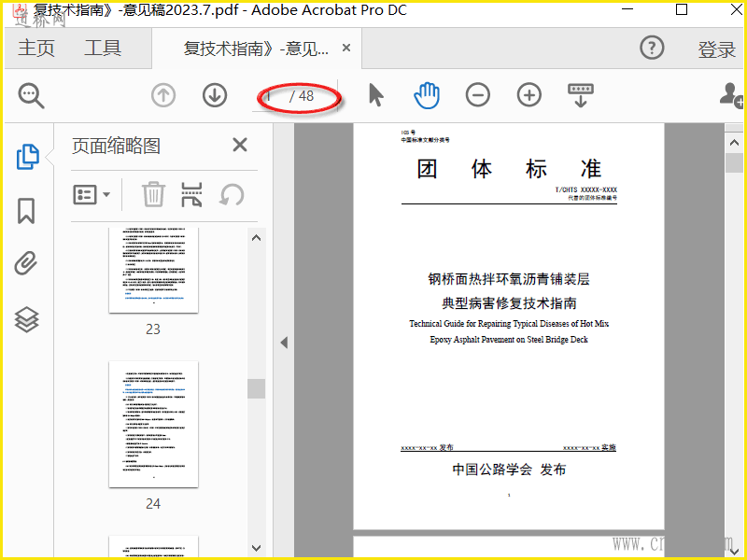
Task: Select the arrow selection tool
Action: pos(376,95)
